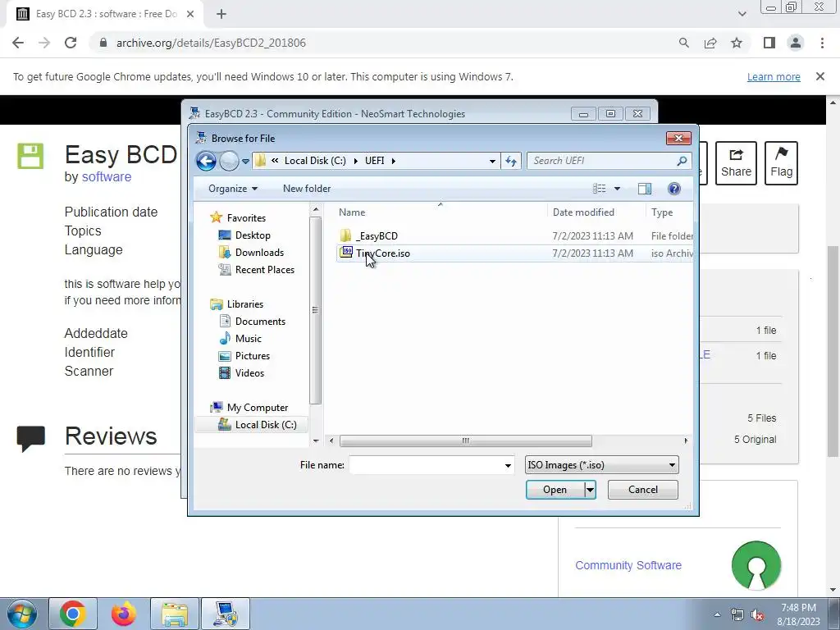Open Documents library
The image size is (840, 630).
[260, 322]
